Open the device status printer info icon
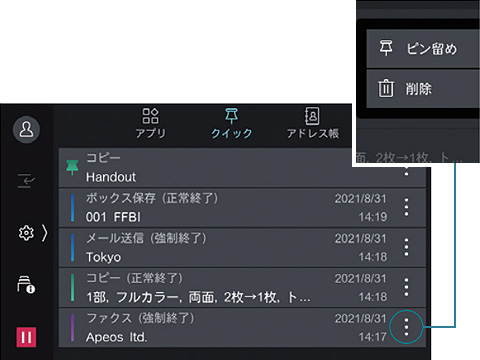This screenshot has width=480, height=360. pos(26,284)
